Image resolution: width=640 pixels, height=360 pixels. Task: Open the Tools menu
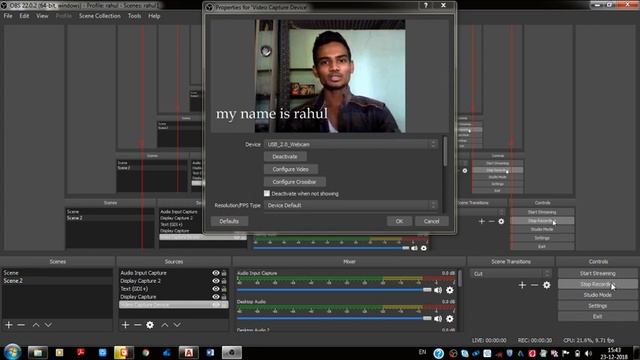pyautogui.click(x=134, y=16)
